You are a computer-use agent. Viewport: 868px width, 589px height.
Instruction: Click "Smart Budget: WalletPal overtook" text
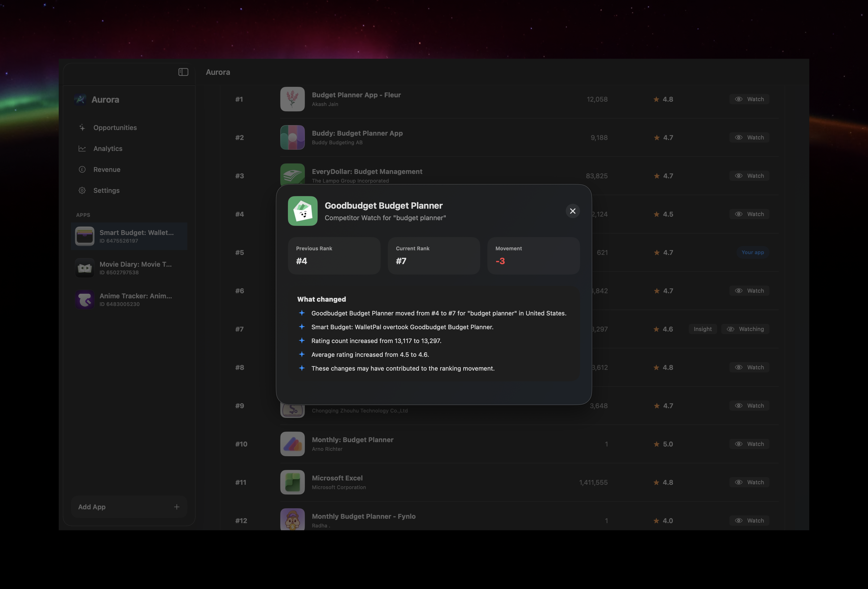[x=402, y=327]
